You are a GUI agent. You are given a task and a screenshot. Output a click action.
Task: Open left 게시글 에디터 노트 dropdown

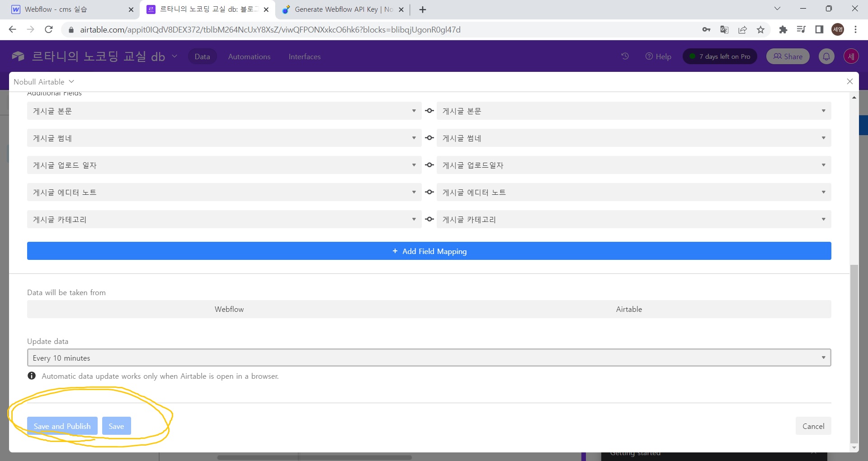(224, 192)
